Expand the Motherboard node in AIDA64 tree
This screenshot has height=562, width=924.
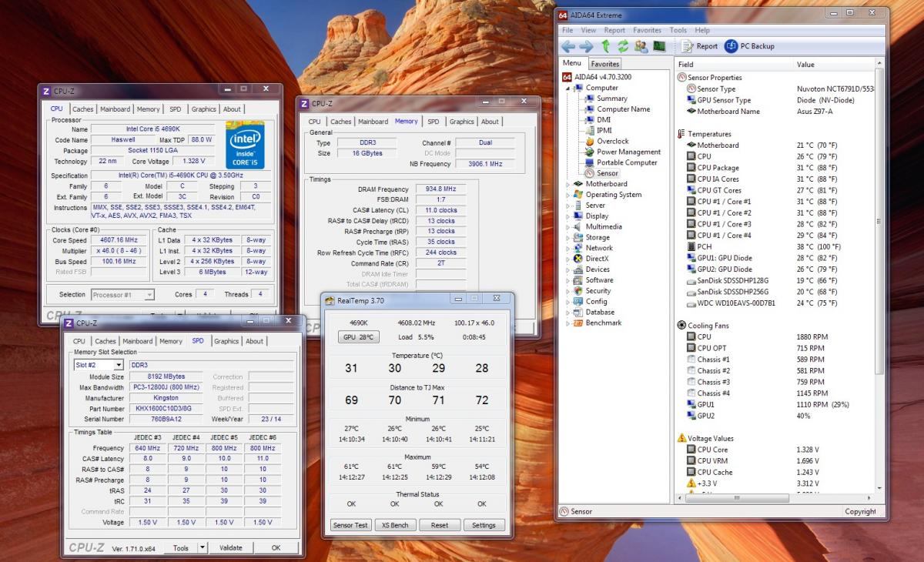(x=568, y=184)
